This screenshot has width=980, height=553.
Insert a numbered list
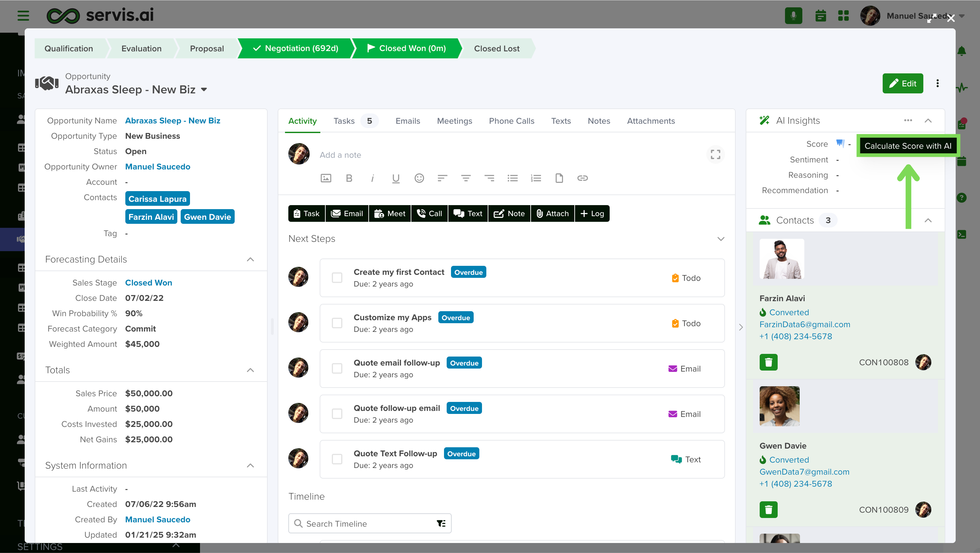(x=536, y=178)
